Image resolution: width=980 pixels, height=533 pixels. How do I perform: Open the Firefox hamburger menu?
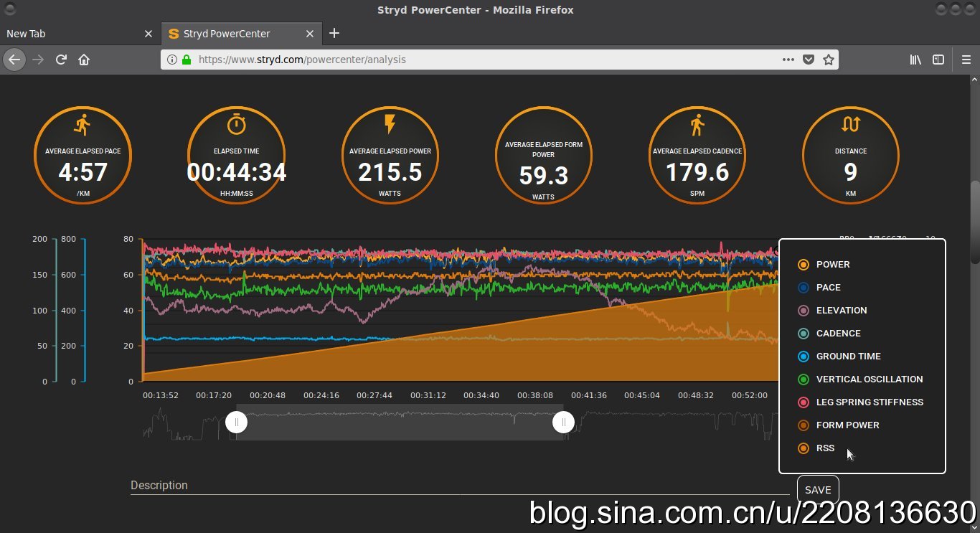click(x=966, y=60)
